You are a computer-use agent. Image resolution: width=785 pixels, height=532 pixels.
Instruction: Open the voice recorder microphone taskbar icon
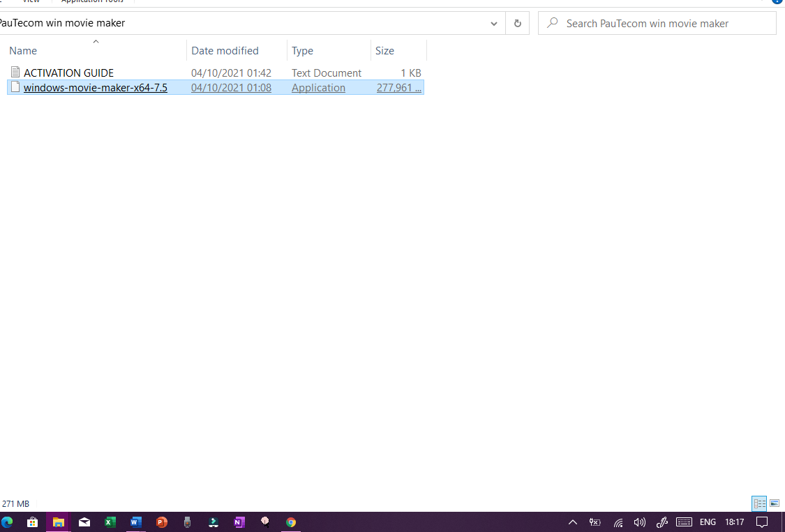click(x=187, y=522)
